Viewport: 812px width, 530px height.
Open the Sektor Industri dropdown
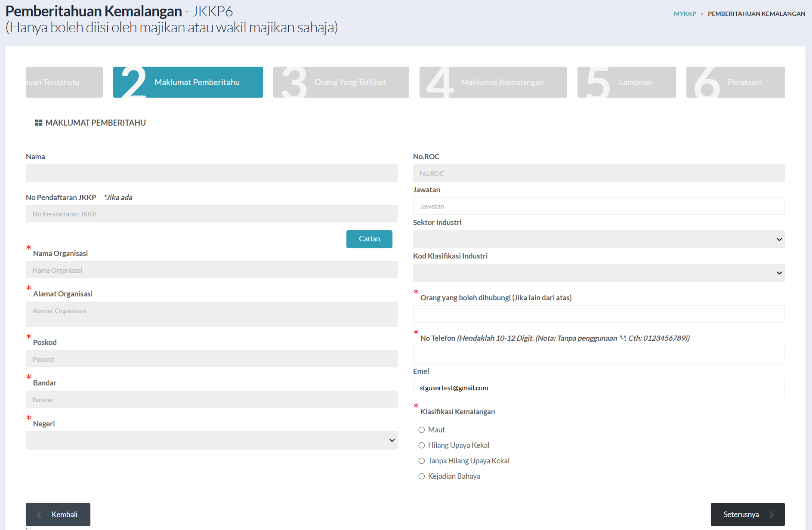(x=599, y=239)
